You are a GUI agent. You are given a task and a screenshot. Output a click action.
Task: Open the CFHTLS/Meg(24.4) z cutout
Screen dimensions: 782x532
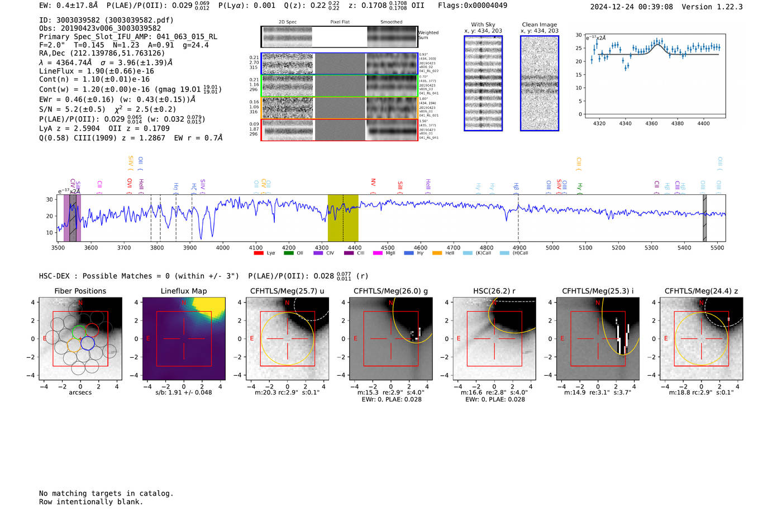(x=701, y=339)
